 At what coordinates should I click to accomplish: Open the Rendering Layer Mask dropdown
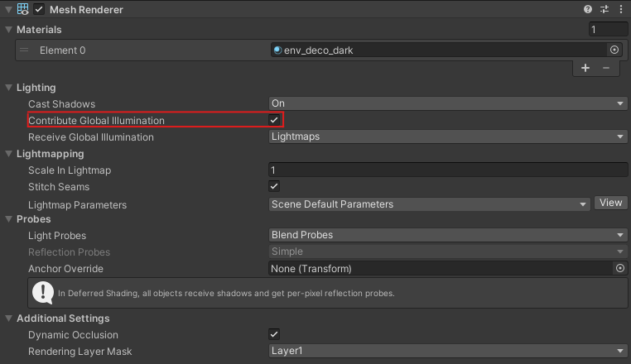pos(448,351)
